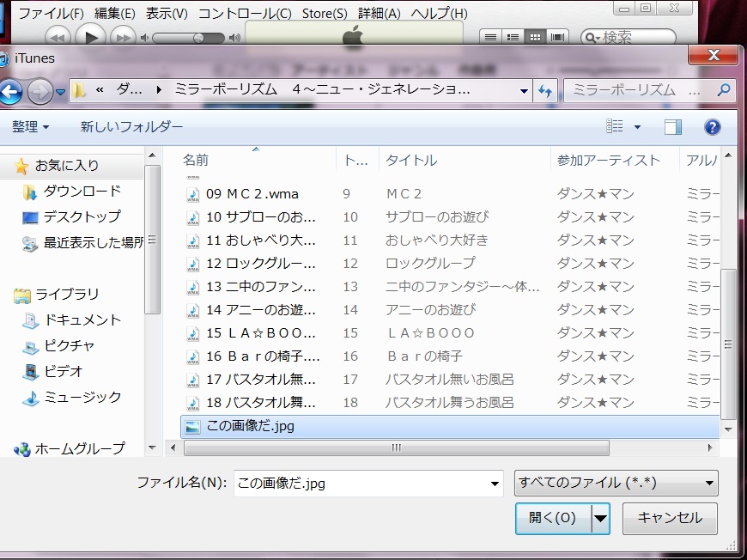The width and height of the screenshot is (747, 560).
Task: Click the iTunes 検索 search field
Action: pyautogui.click(x=629, y=37)
